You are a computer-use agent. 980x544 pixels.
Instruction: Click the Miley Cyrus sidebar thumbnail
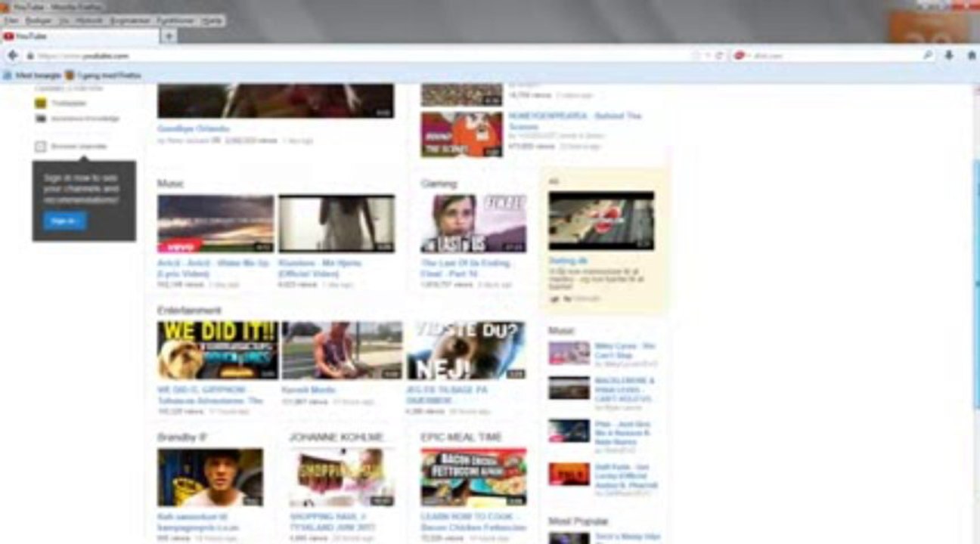click(569, 353)
